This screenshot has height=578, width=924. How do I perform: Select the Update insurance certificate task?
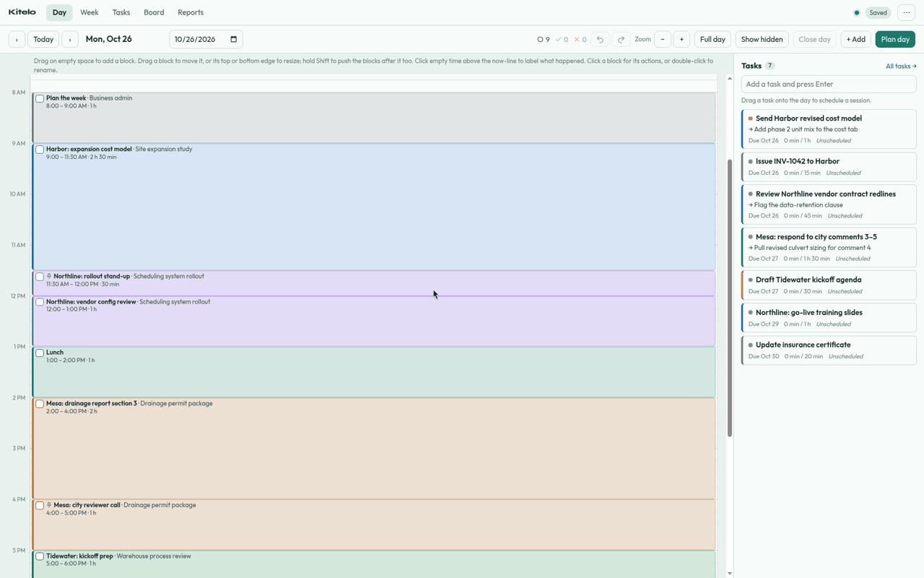point(829,350)
